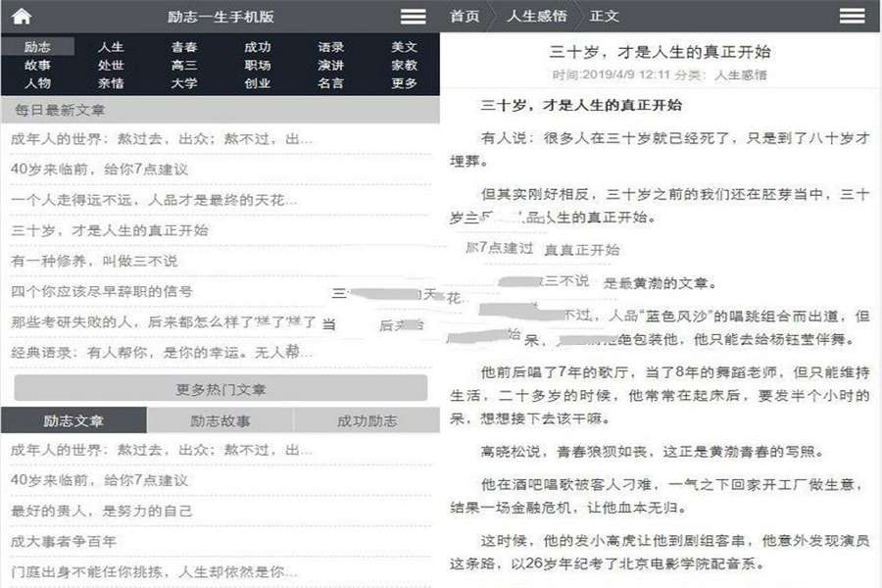Open 处世 category
882x588 pixels.
point(111,66)
